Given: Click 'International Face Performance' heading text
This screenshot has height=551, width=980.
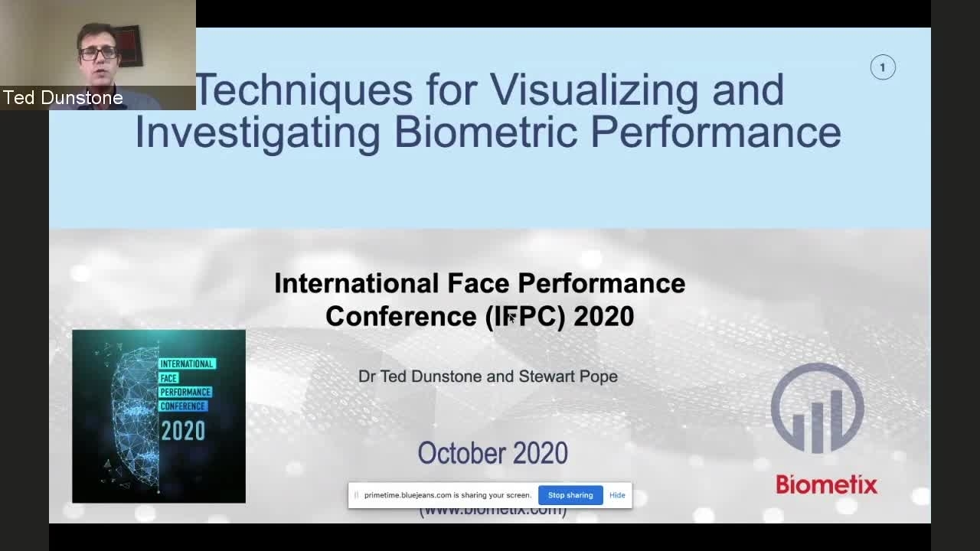Looking at the screenshot, I should [480, 283].
